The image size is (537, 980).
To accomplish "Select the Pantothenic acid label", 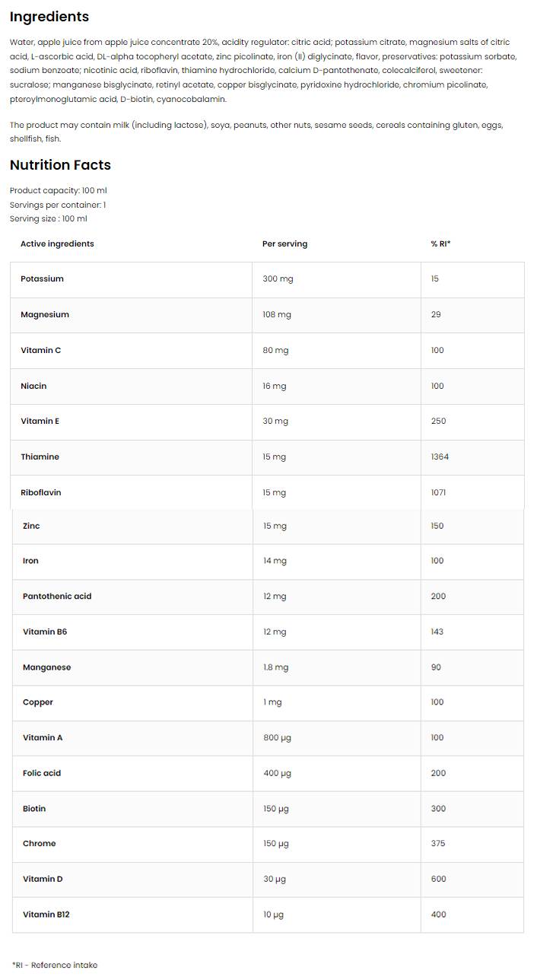I will click(57, 597).
